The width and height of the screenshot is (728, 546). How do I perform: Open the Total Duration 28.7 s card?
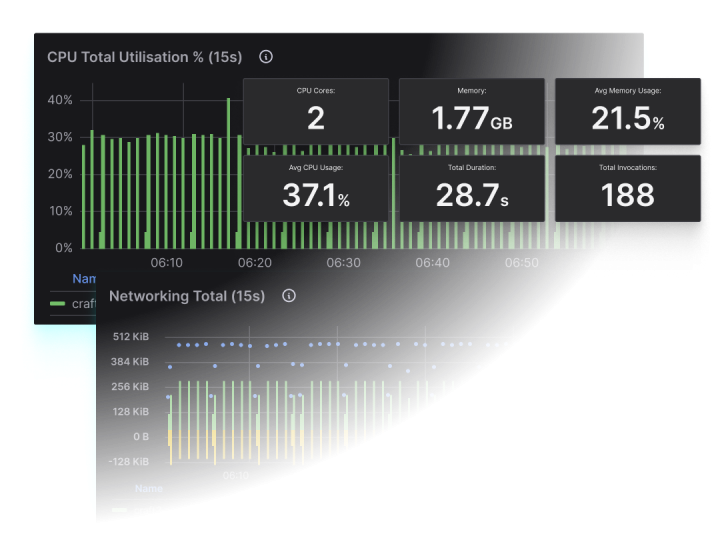(472, 187)
